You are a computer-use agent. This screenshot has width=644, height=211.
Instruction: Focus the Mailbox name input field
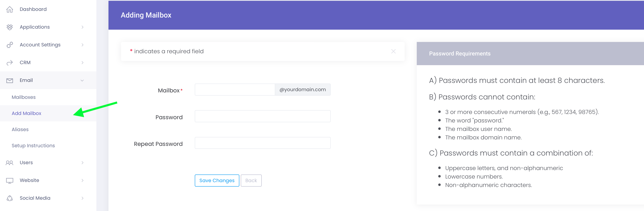tap(235, 90)
